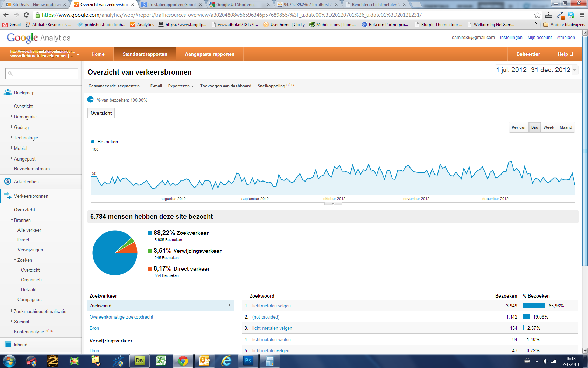Click the page vertical scrollbar
This screenshot has width=588, height=368.
pyautogui.click(x=584, y=151)
